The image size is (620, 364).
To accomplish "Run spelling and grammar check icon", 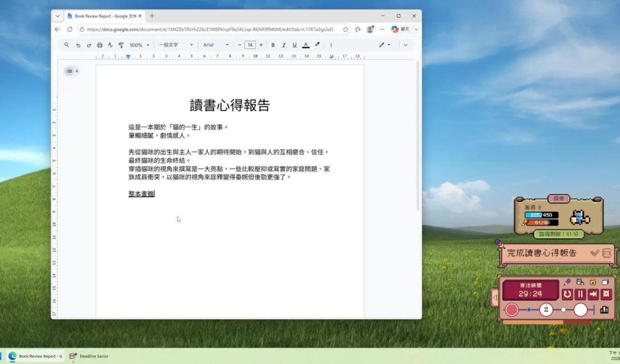I will pos(111,45).
